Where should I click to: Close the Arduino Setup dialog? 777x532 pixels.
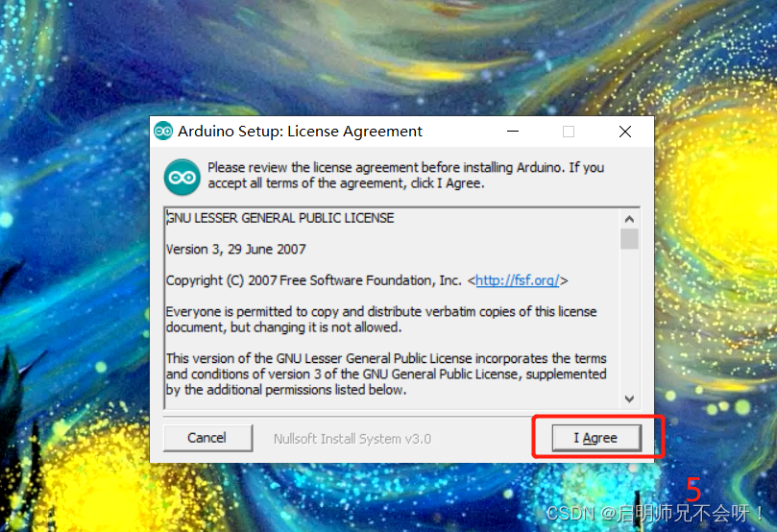pyautogui.click(x=625, y=132)
